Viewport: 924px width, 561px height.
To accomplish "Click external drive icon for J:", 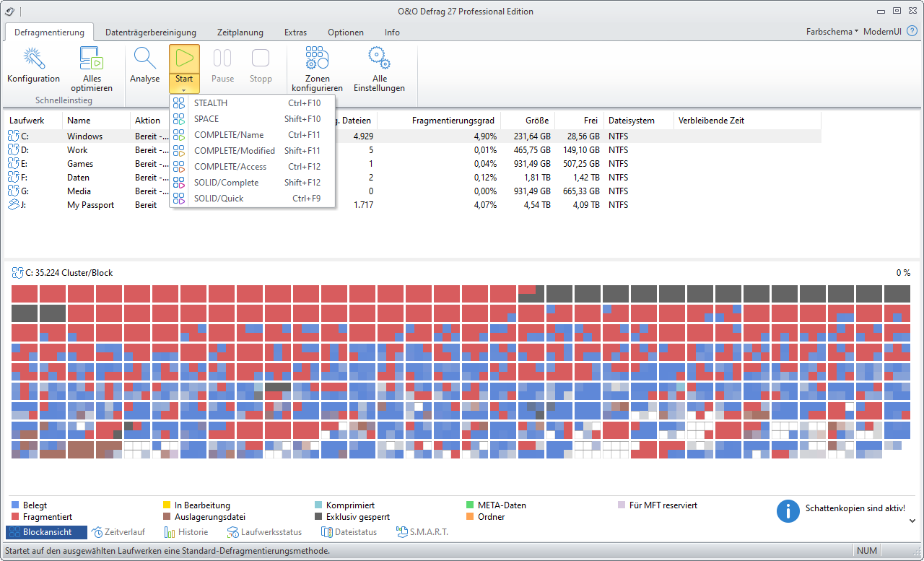I will (14, 204).
